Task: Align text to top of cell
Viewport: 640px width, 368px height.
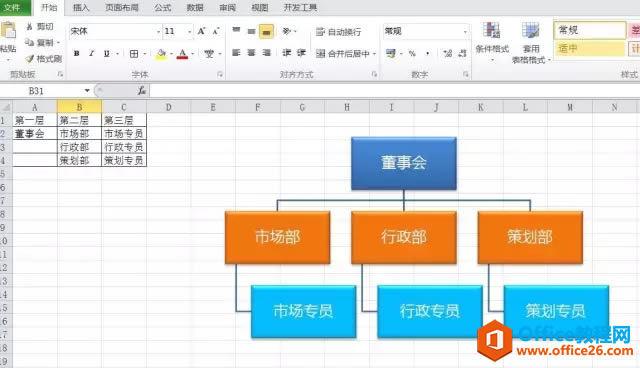Action: tap(236, 31)
